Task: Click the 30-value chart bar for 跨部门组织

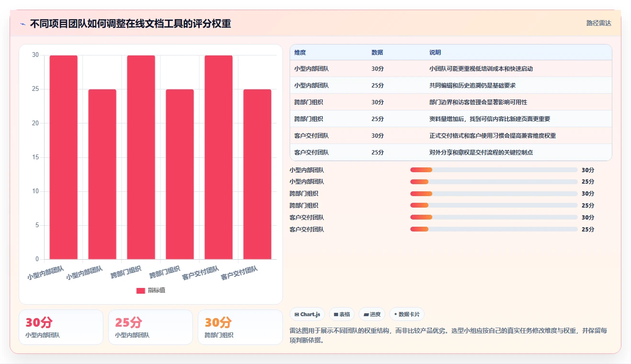Action: coord(141,157)
